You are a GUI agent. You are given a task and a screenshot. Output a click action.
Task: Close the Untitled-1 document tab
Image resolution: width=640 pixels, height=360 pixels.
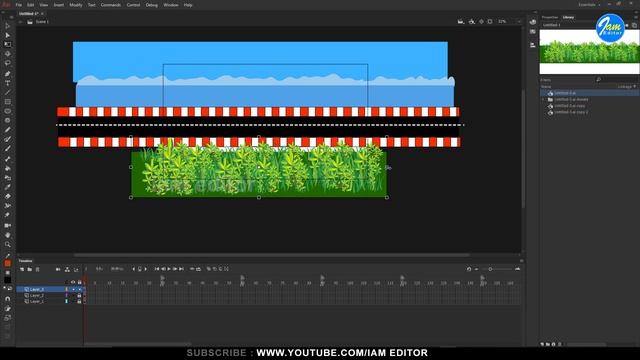pyautogui.click(x=42, y=13)
